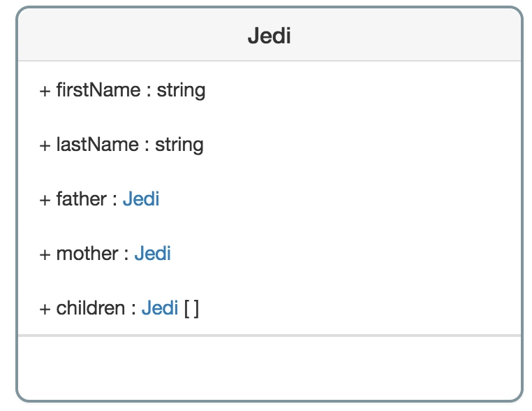The width and height of the screenshot is (532, 411).
Task: Follow the Jedi link in children row
Action: click(x=160, y=308)
